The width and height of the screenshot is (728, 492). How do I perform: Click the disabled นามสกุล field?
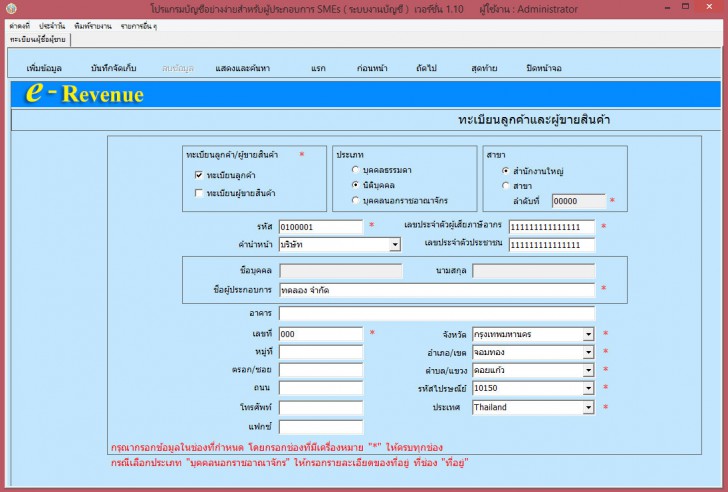533,271
